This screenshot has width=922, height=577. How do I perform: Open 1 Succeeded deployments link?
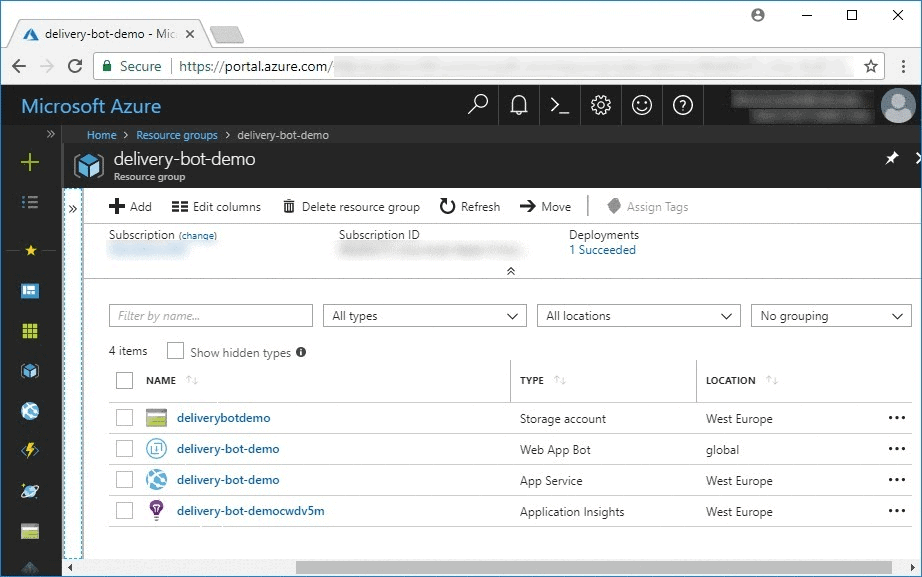602,249
